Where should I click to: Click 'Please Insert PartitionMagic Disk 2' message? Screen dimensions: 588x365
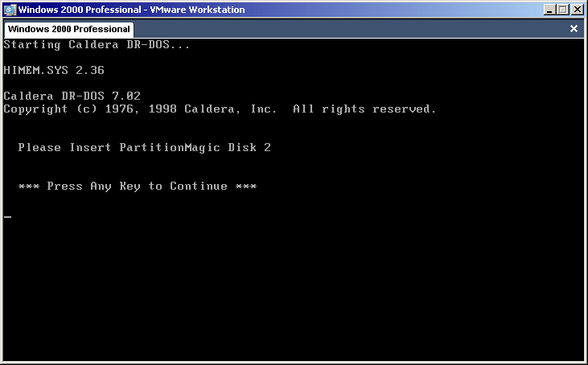[144, 148]
